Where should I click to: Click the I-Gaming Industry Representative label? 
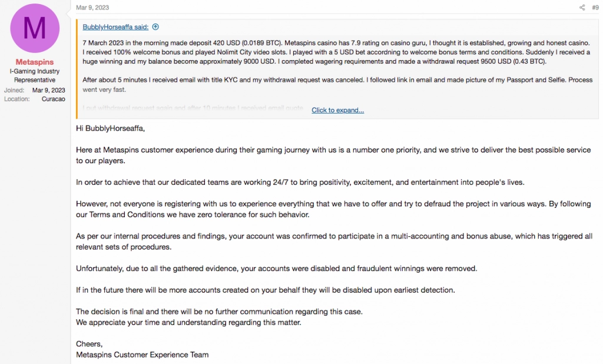pyautogui.click(x=34, y=75)
